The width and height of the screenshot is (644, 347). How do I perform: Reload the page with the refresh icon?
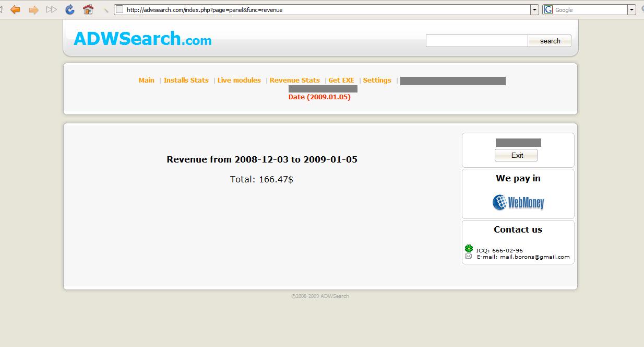click(70, 9)
